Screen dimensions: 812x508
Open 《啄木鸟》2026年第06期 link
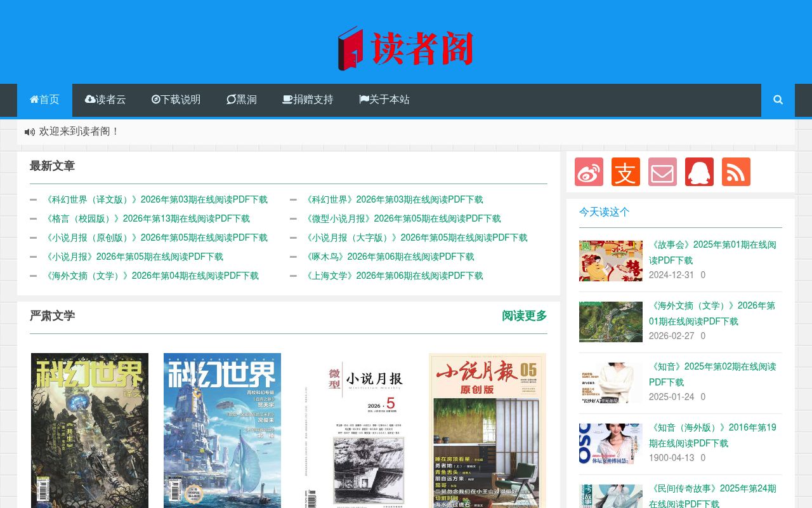tap(389, 257)
